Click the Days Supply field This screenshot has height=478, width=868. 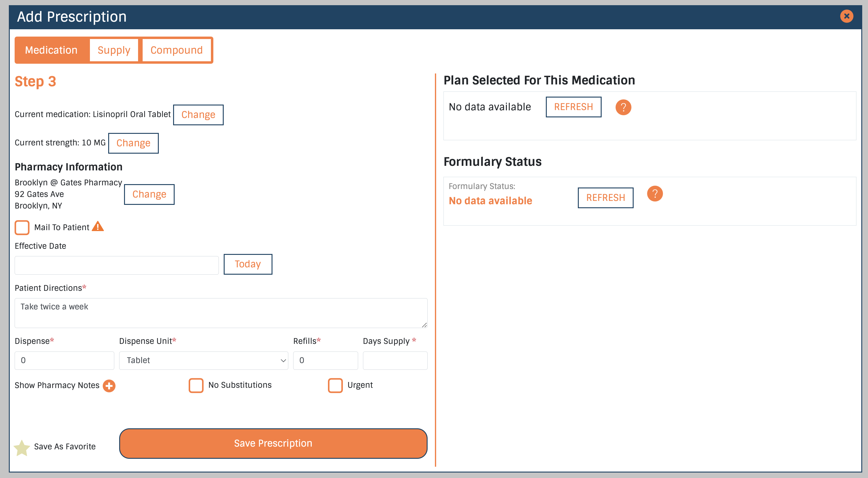395,360
